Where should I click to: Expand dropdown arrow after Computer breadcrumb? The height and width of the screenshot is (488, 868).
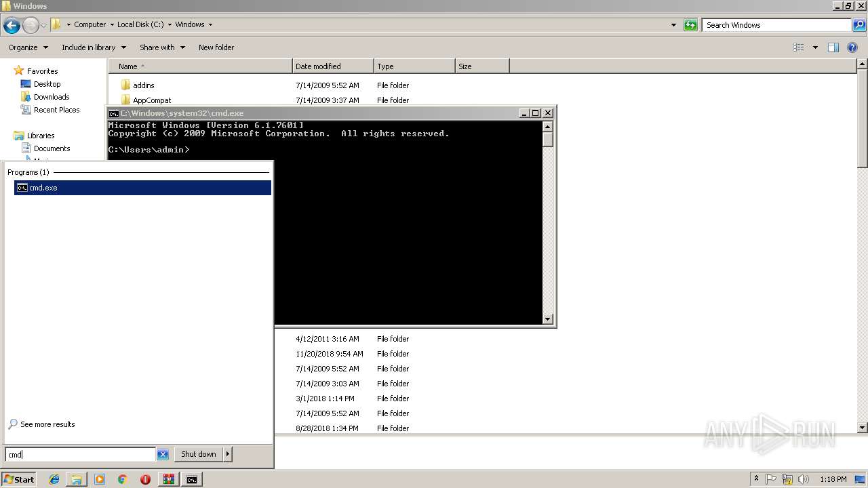111,24
